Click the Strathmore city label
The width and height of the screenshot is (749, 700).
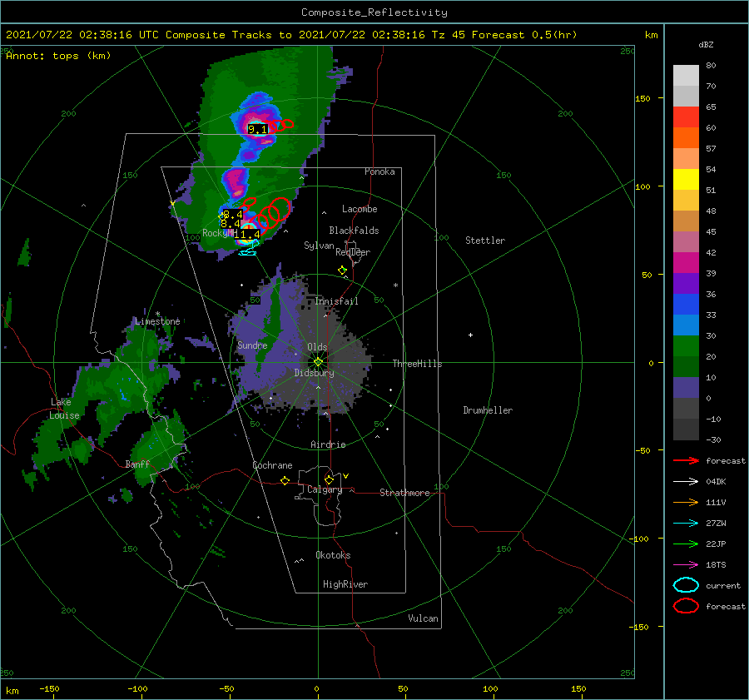[x=404, y=493]
